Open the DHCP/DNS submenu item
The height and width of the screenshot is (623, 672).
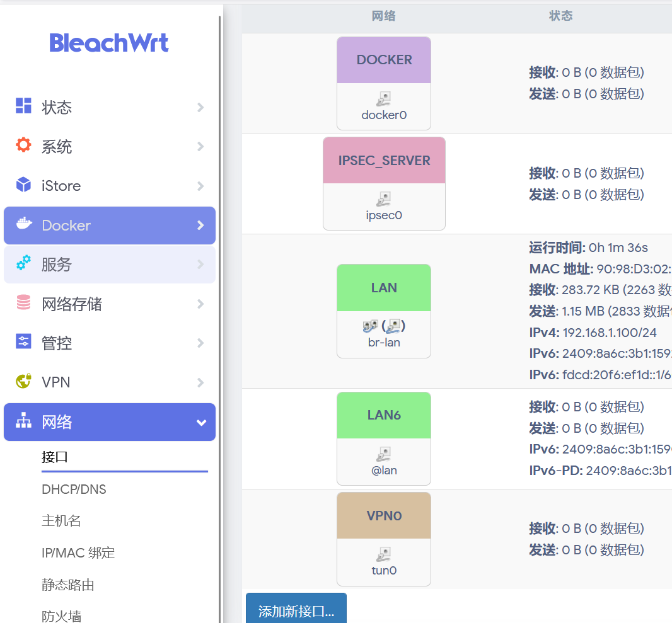click(74, 489)
